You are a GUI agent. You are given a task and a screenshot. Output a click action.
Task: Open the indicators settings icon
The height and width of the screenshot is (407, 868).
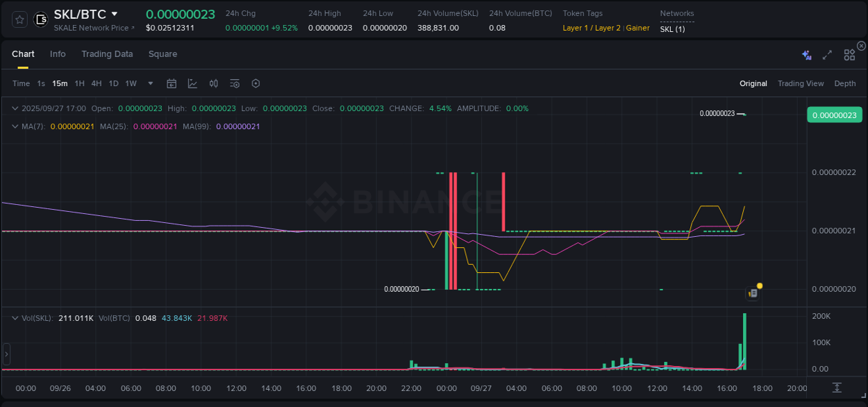(234, 83)
